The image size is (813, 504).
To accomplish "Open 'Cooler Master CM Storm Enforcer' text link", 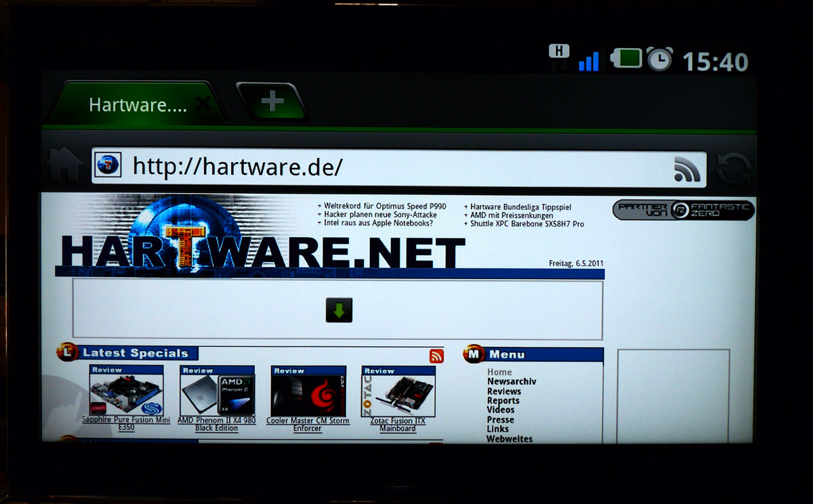I will click(x=308, y=424).
